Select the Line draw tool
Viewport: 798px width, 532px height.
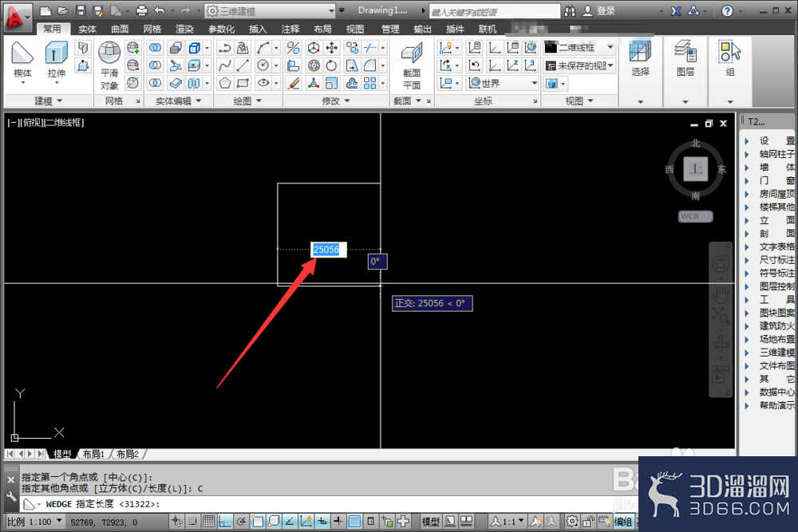243,65
